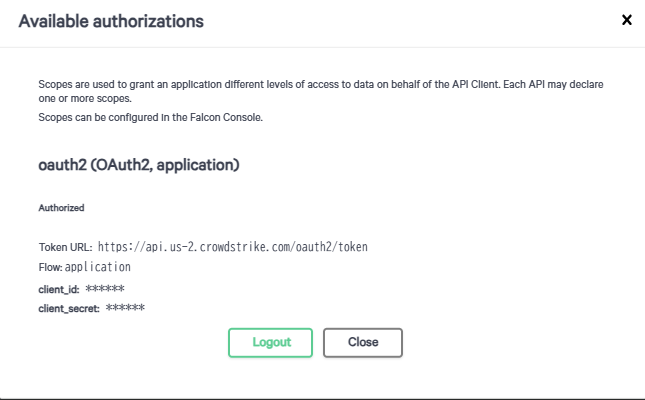Select the crowdstrike oauth2 token URL text
This screenshot has width=645, height=400.
(233, 247)
